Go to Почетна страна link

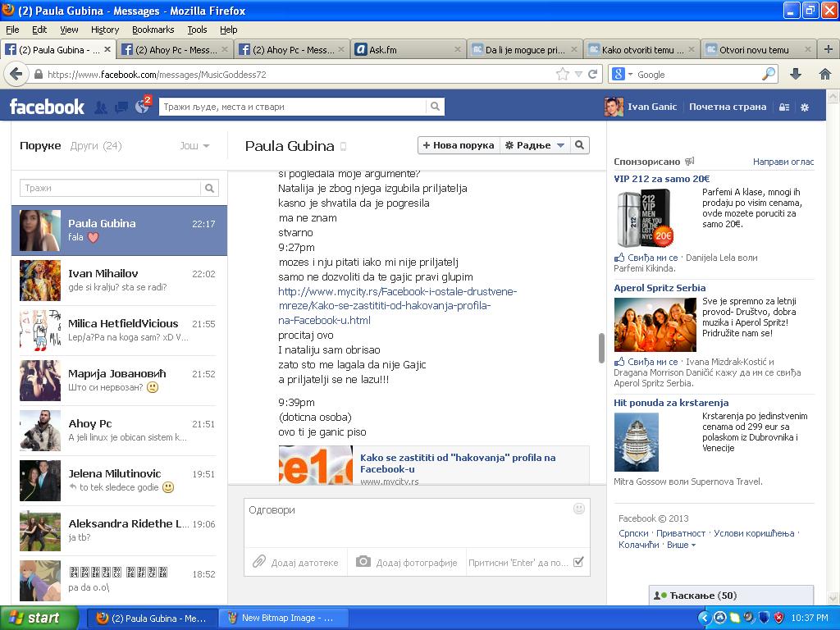click(728, 107)
